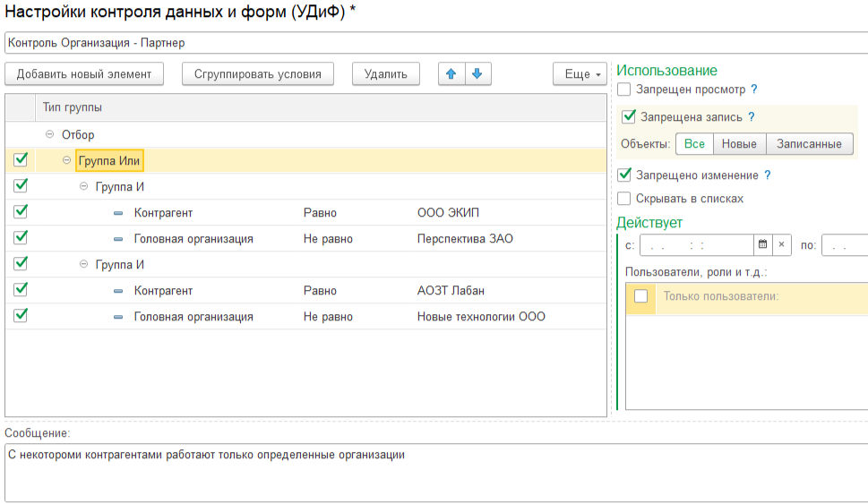This screenshot has height=504, width=868.
Task: Click the condition icon of Контрагент ООО ЭКИП row
Action: pyautogui.click(x=118, y=213)
